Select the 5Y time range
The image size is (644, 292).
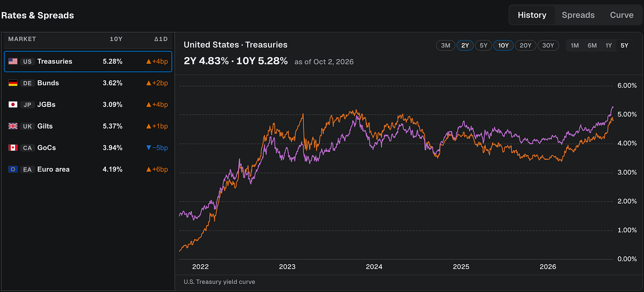coord(624,46)
